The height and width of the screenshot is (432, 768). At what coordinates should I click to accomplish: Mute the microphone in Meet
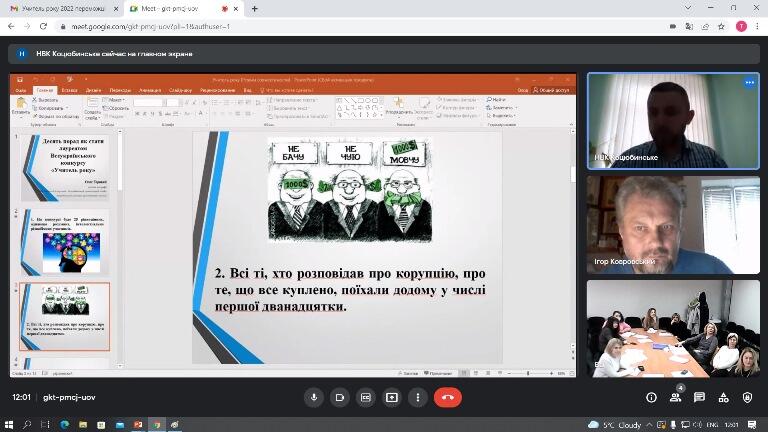click(314, 398)
